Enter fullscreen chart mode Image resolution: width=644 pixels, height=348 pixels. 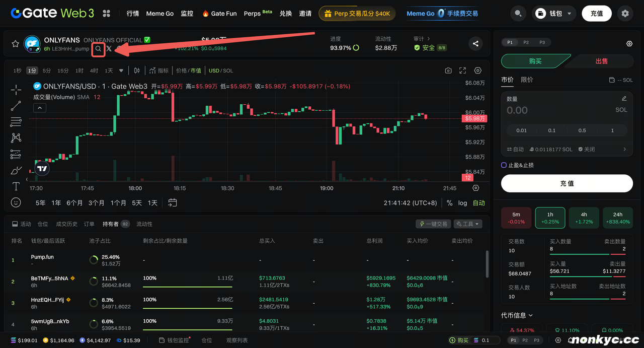(x=462, y=71)
